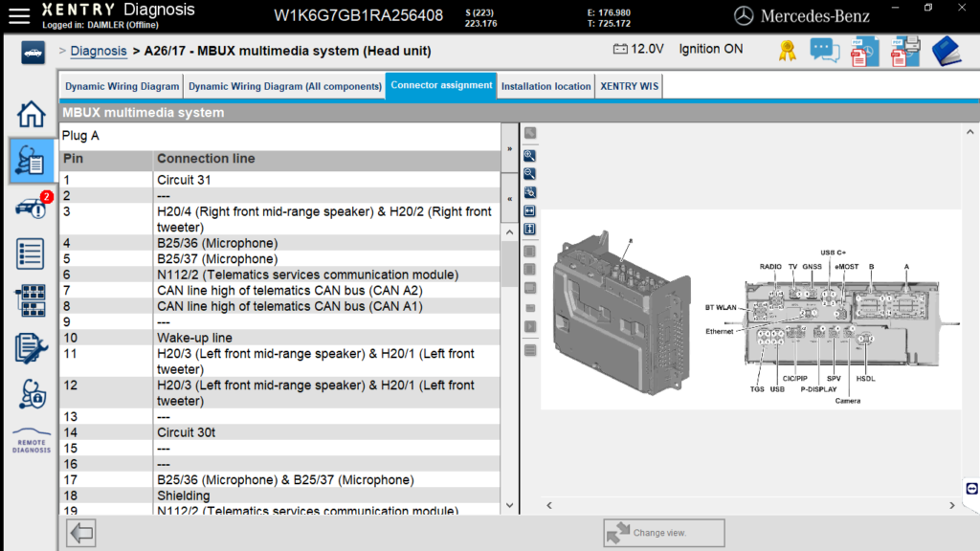Open the XENTRY WIS tab

click(629, 86)
